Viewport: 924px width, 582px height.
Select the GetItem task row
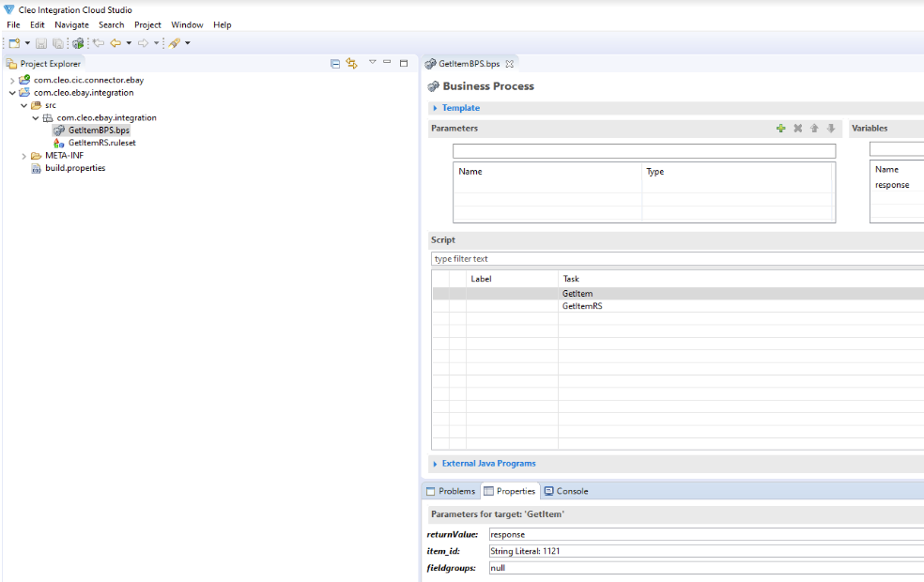[x=678, y=294]
